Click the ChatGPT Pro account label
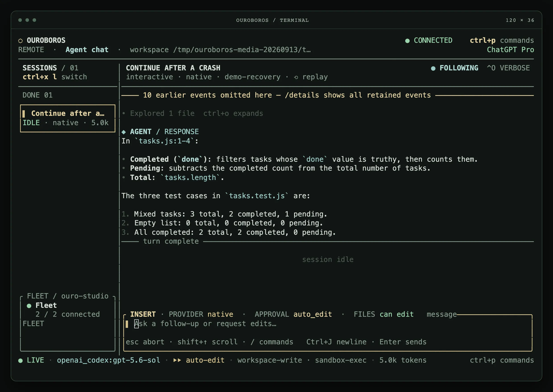Image resolution: width=553 pixels, height=392 pixels. 510,50
